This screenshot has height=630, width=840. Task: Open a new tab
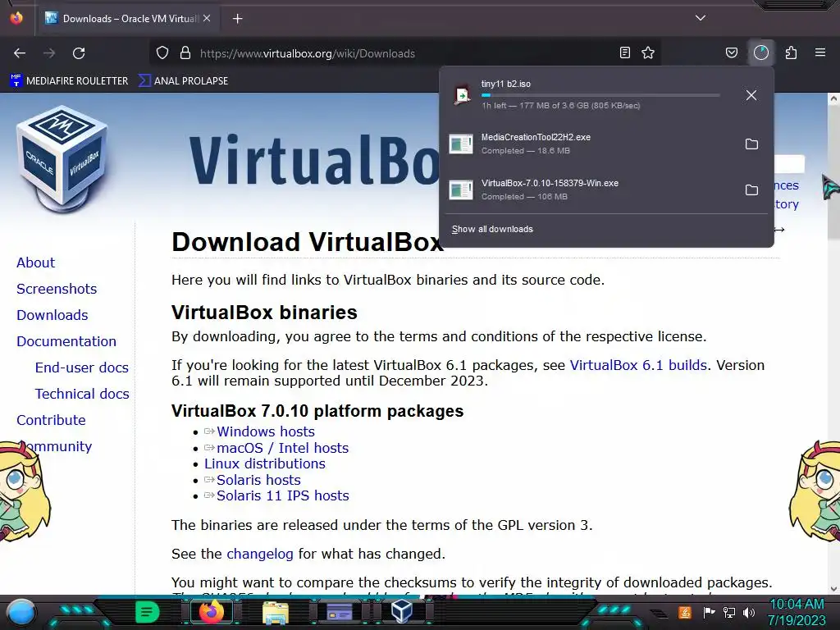pyautogui.click(x=237, y=19)
